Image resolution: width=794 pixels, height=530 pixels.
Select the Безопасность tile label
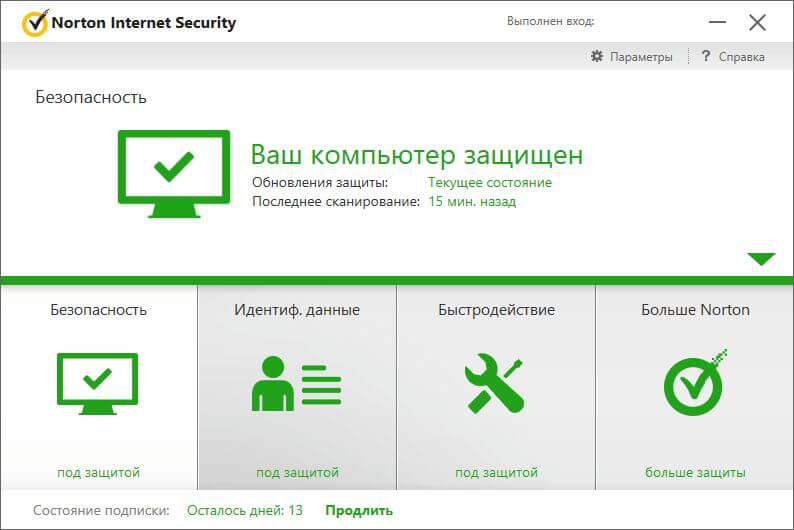(98, 310)
